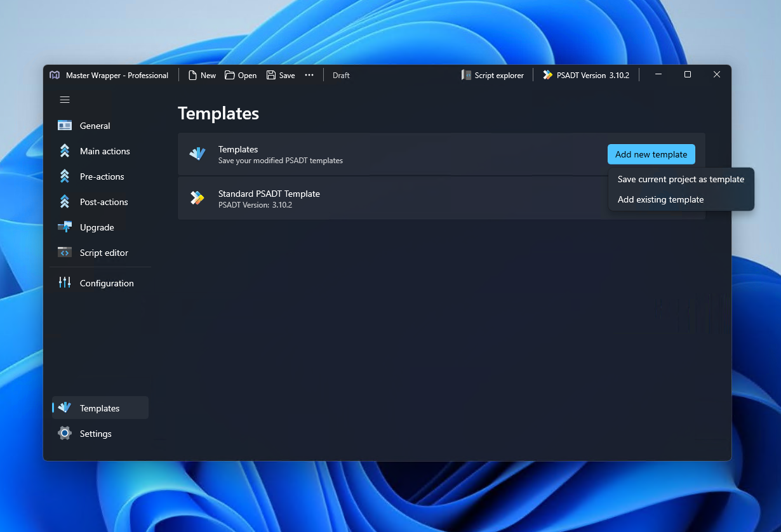Screen dimensions: 781x532
Task: Click the Add new template button
Action: pos(651,154)
